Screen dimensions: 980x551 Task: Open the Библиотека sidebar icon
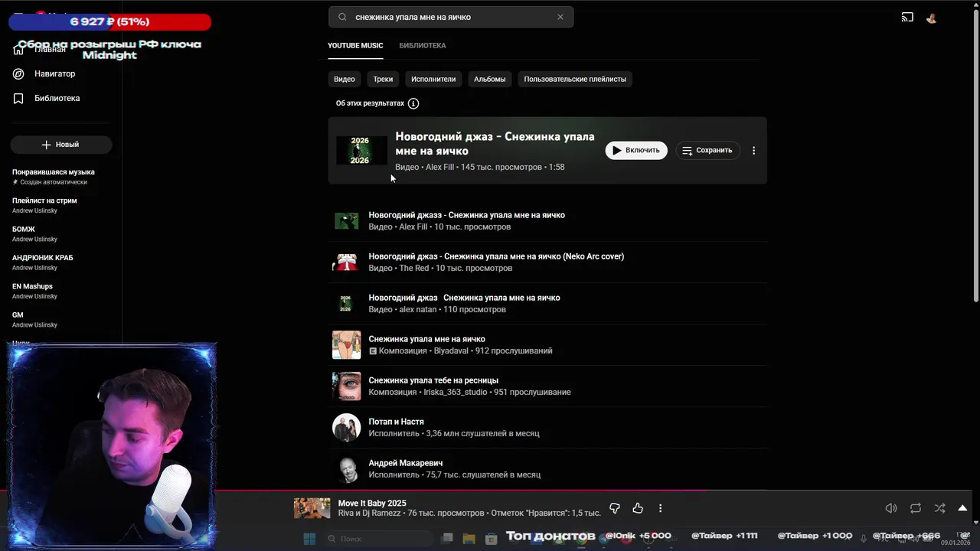click(x=18, y=98)
